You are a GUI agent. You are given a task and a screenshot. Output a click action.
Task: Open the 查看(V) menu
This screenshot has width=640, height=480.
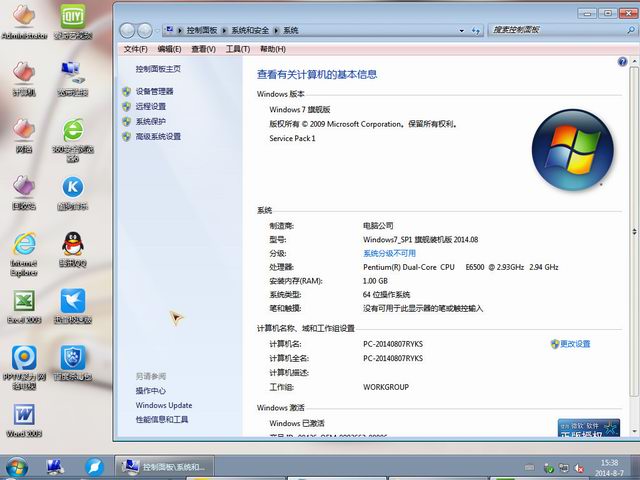[x=203, y=49]
